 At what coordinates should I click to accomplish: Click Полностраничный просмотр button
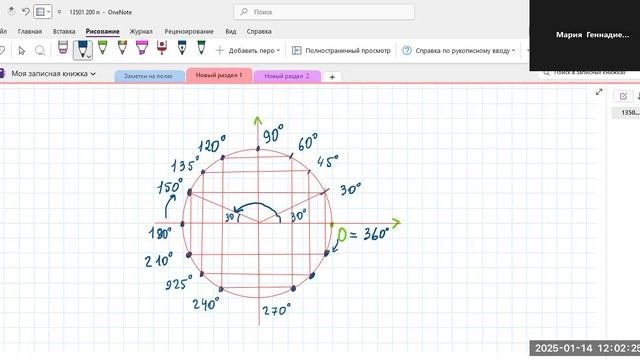point(341,51)
